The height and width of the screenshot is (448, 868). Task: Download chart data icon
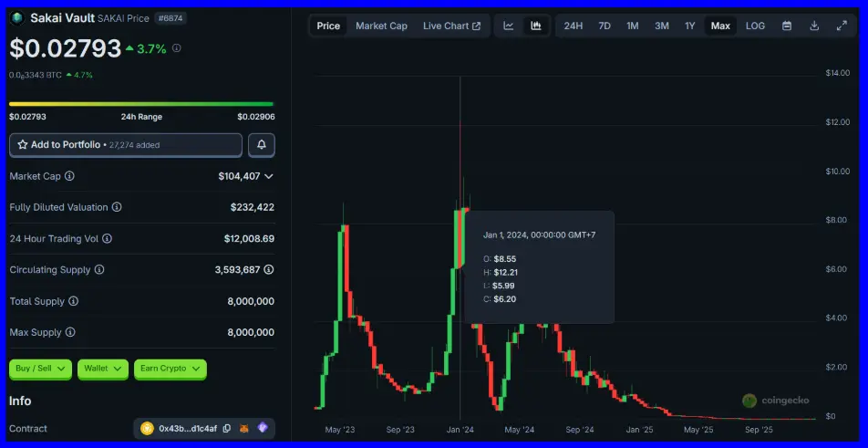[814, 26]
